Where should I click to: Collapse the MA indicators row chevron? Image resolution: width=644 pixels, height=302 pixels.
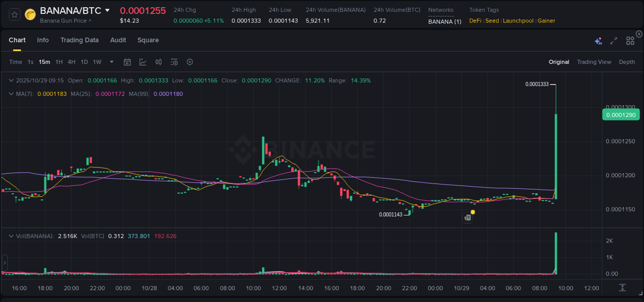point(11,94)
